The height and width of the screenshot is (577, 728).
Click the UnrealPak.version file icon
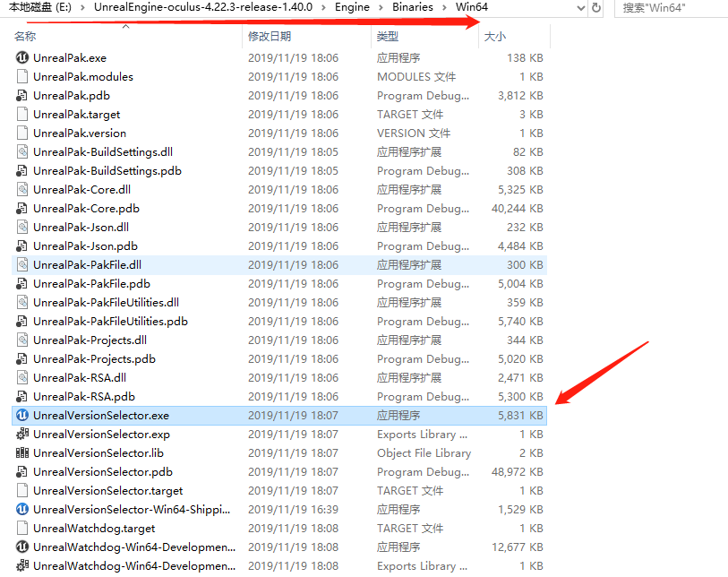coord(22,133)
